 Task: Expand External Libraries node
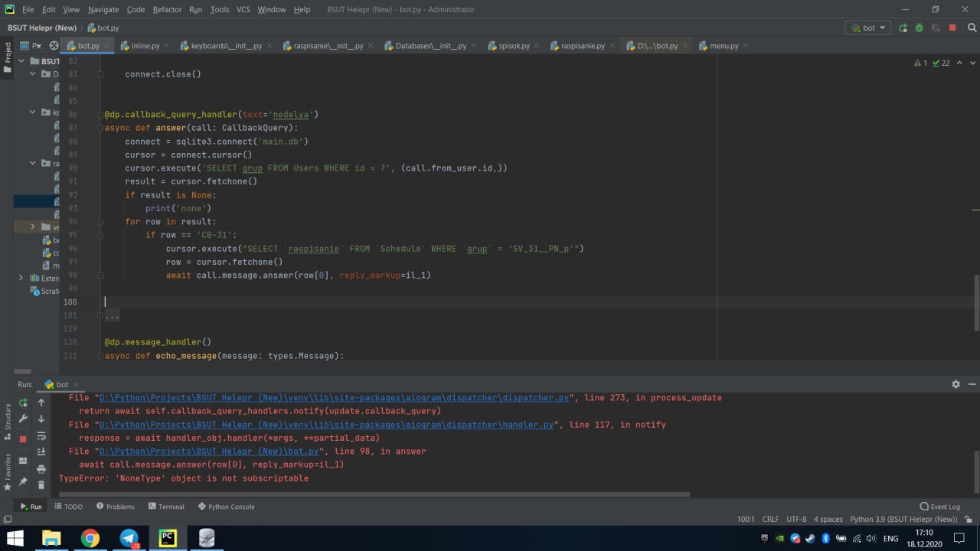21,278
